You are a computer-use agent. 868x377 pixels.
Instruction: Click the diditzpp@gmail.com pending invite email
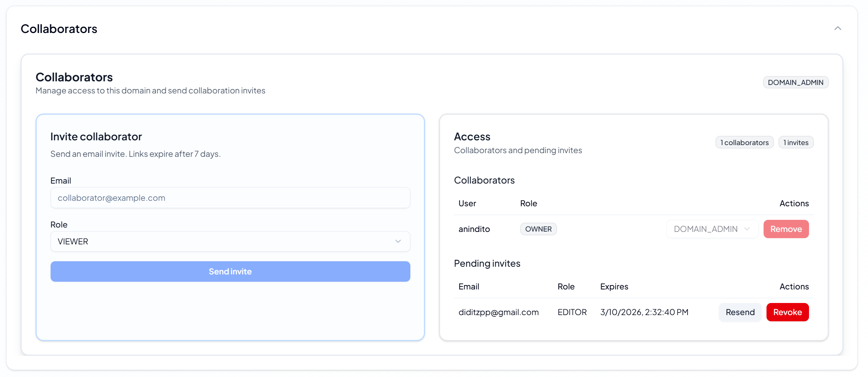(498, 312)
